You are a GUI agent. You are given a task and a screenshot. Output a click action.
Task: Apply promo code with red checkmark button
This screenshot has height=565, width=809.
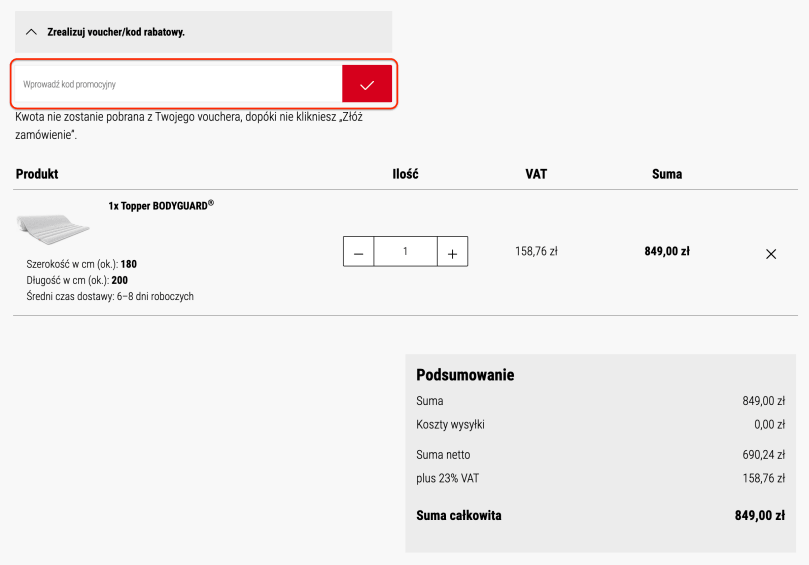click(367, 85)
